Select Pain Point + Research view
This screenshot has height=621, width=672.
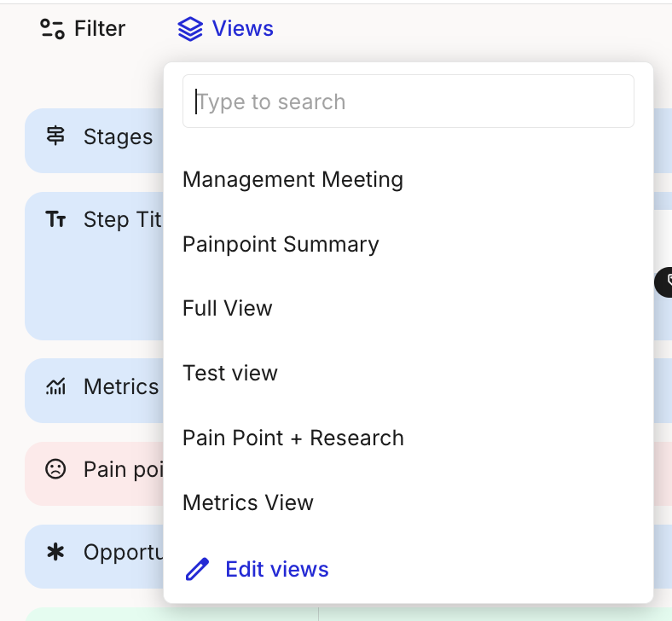tap(293, 438)
